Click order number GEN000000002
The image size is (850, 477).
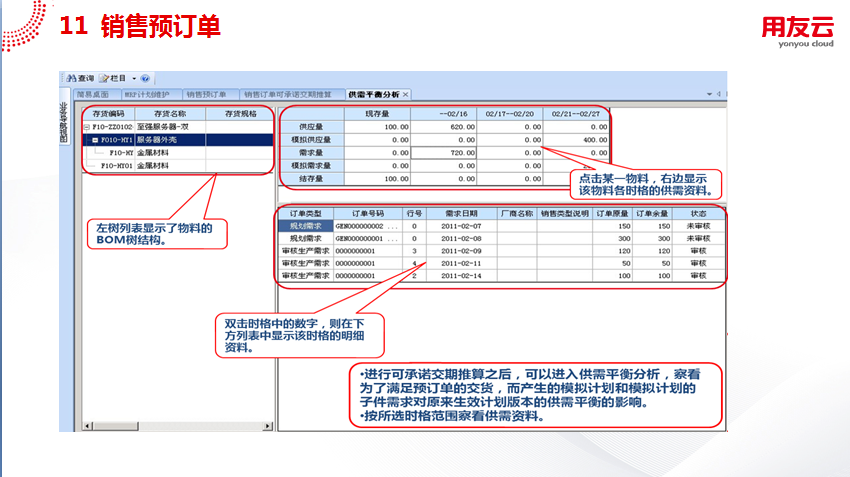pyautogui.click(x=359, y=226)
